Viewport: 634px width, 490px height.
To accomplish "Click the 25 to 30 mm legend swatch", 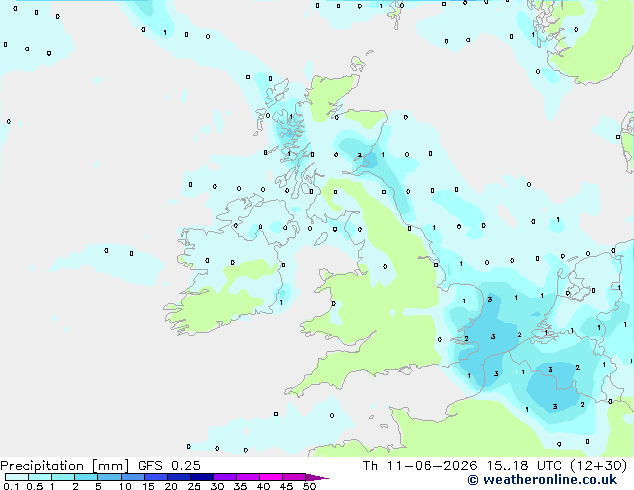I will point(201,477).
